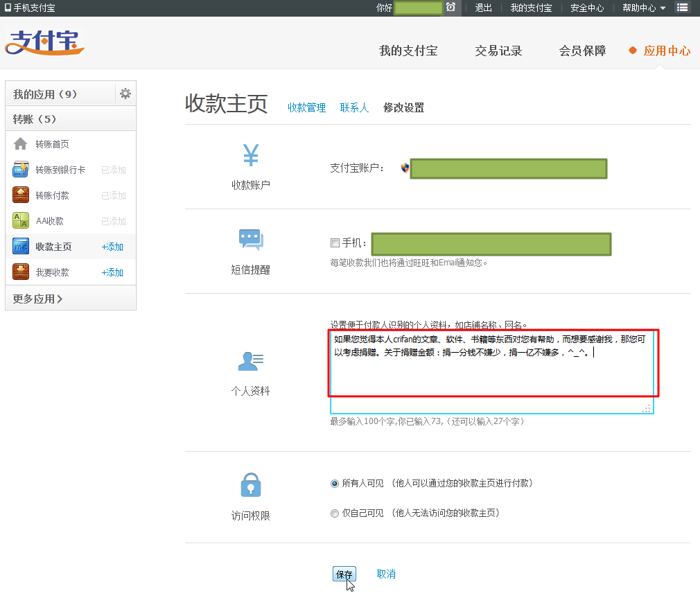Click the 转账首页 home icon
This screenshot has width=700, height=598.
pos(21,143)
